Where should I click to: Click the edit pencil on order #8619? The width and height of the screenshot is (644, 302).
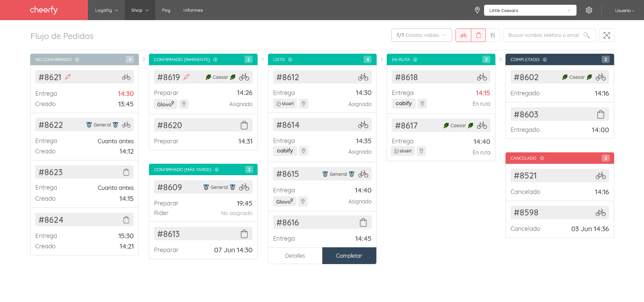(186, 77)
